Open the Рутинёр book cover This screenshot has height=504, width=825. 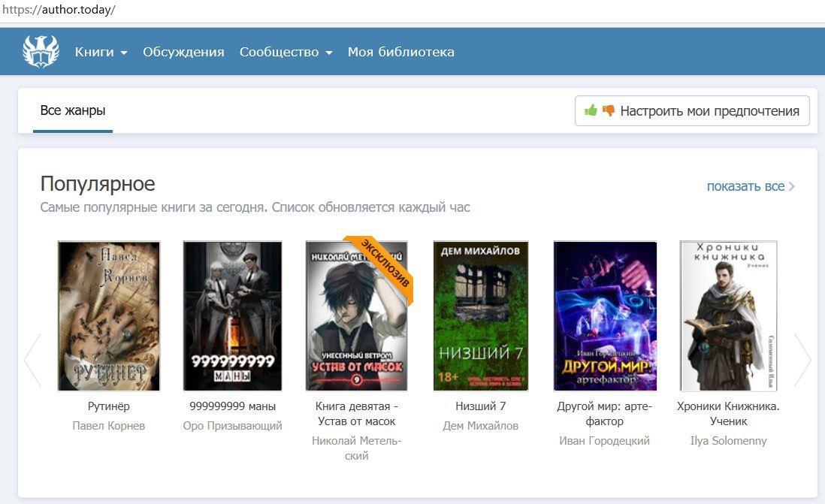click(x=109, y=315)
